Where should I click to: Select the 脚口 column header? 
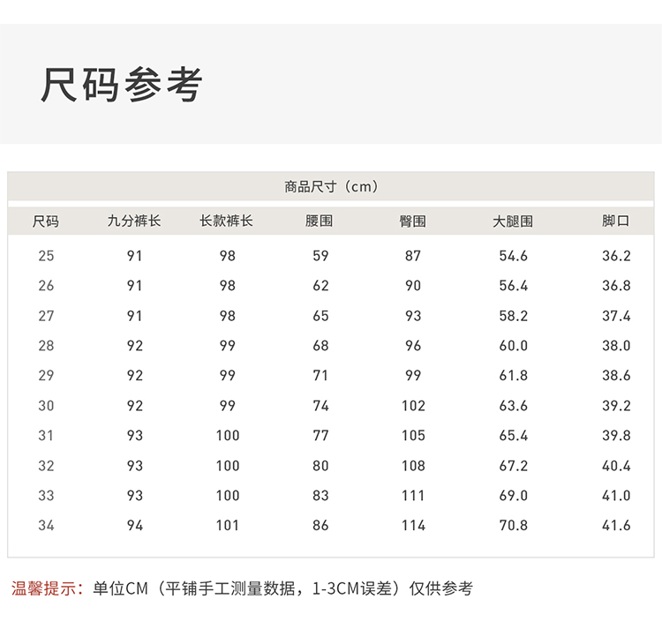coord(615,221)
